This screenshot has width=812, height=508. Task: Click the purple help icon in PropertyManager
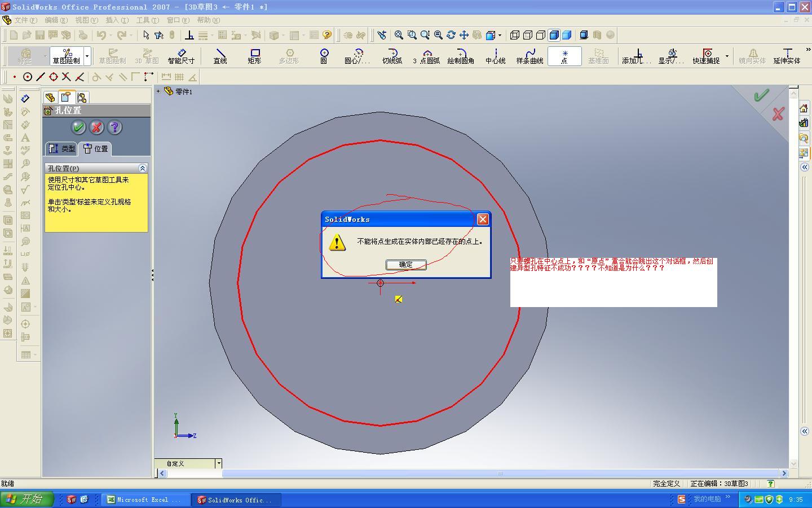point(114,128)
